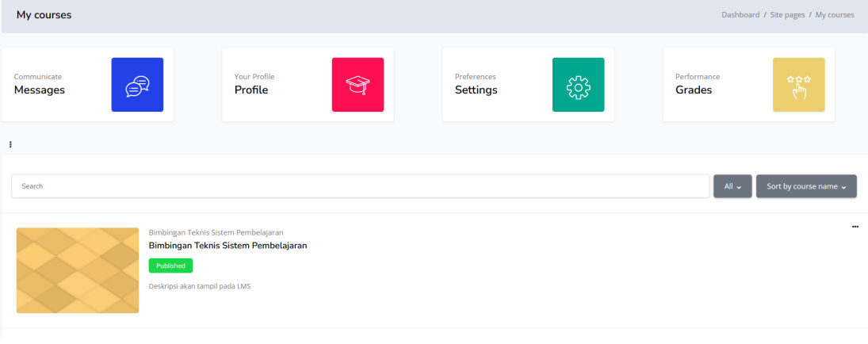
Task: Open the yellow Grades stars icon
Action: [x=798, y=85]
